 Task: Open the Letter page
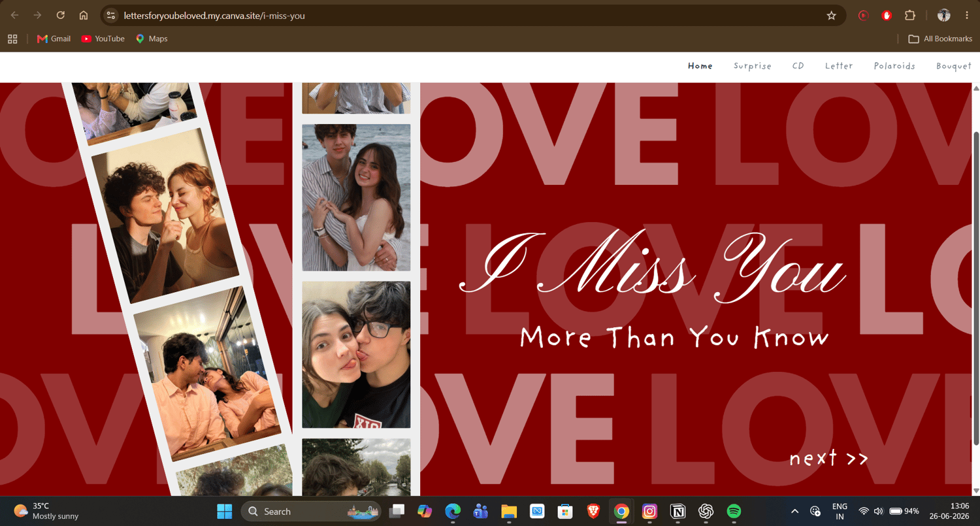(x=839, y=66)
